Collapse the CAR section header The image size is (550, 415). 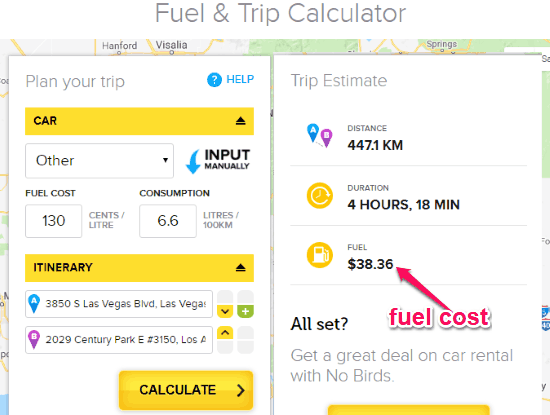coord(139,121)
